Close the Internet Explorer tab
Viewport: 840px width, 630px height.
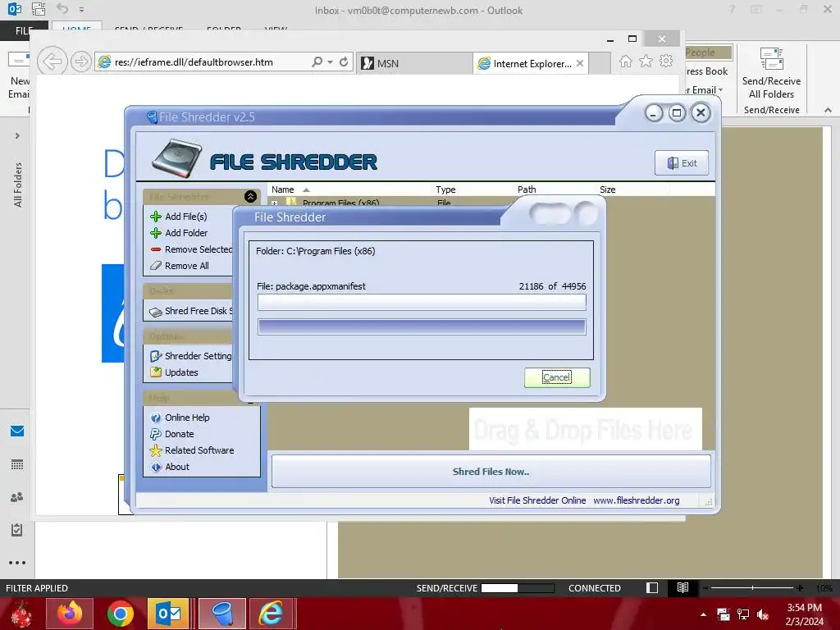[x=580, y=63]
